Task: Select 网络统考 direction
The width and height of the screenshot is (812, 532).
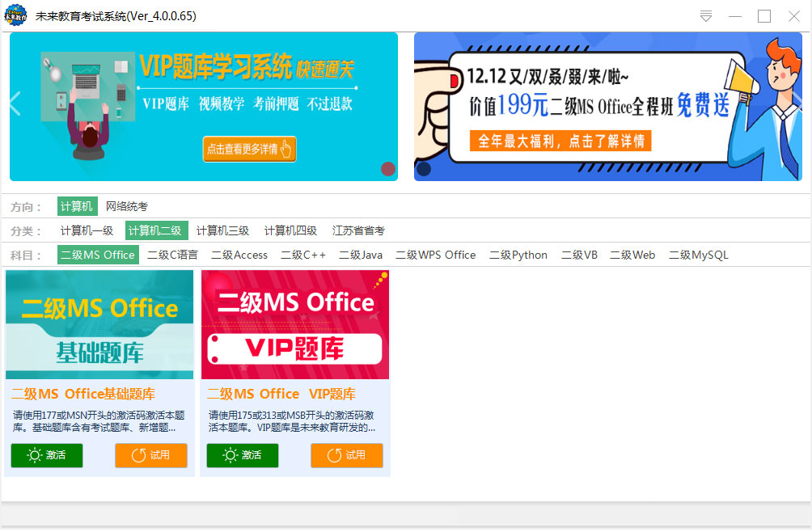Action: coord(127,206)
